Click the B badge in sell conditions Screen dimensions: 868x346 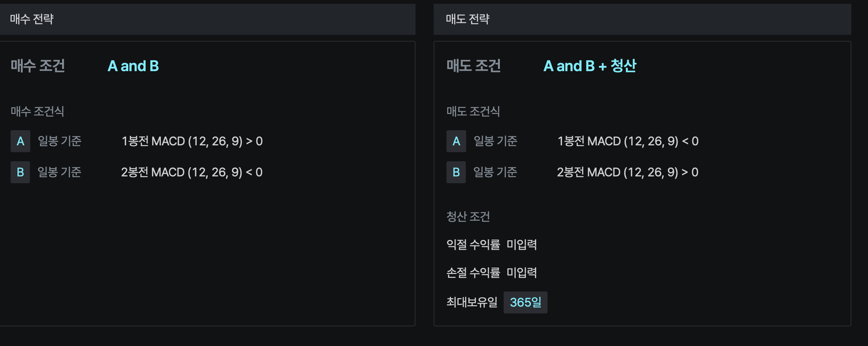coord(456,172)
